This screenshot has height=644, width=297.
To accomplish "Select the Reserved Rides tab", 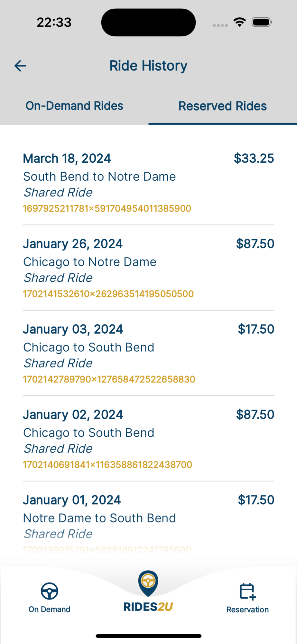I will (x=222, y=106).
